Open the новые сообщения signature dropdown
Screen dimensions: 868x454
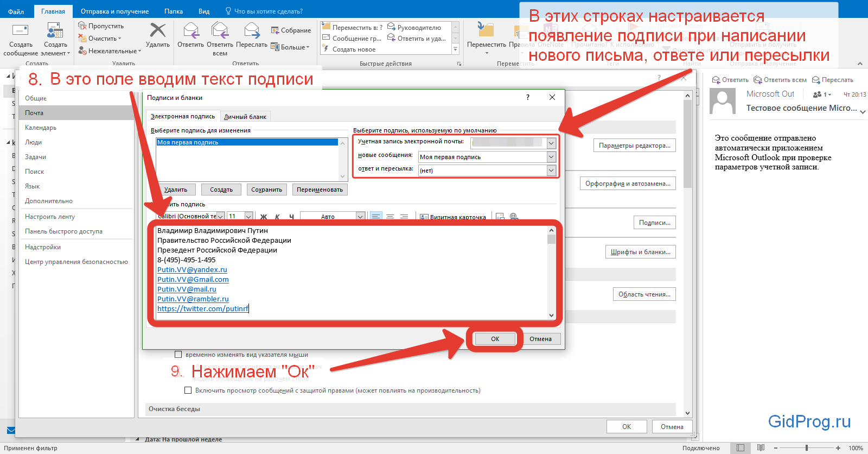pos(551,157)
